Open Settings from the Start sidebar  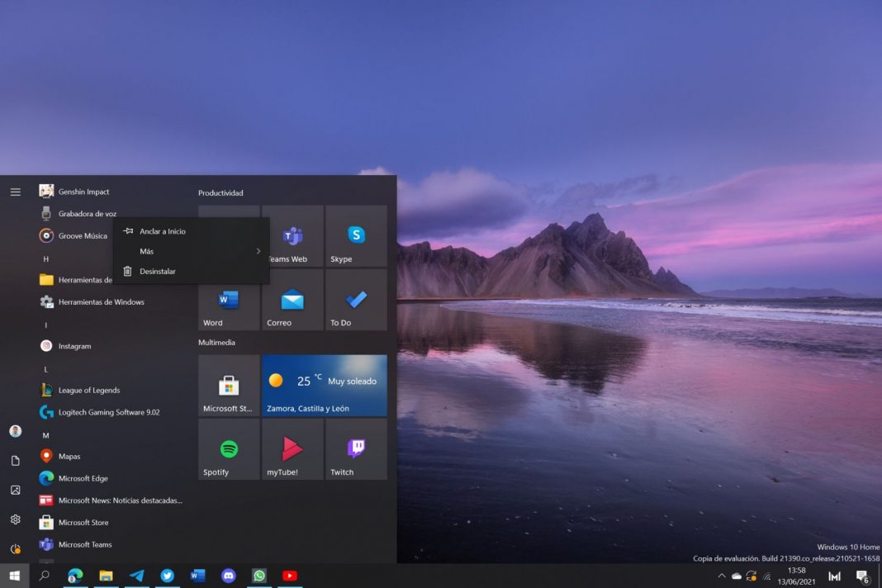pyautogui.click(x=15, y=519)
